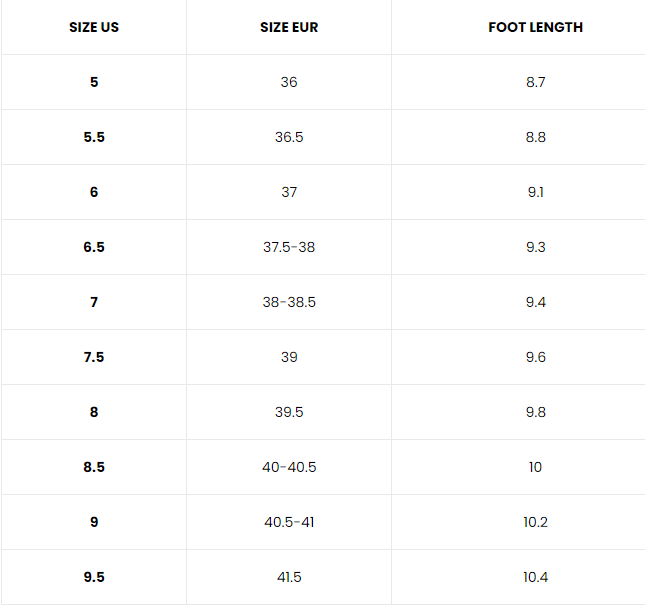Select foot length 10.2 value
Screen dimensions: 645x608
[x=536, y=522]
